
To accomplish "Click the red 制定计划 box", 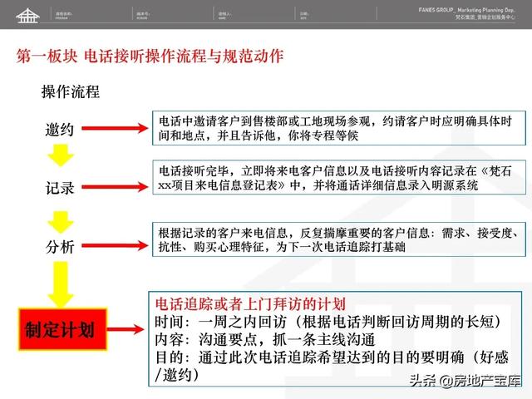I will [63, 329].
